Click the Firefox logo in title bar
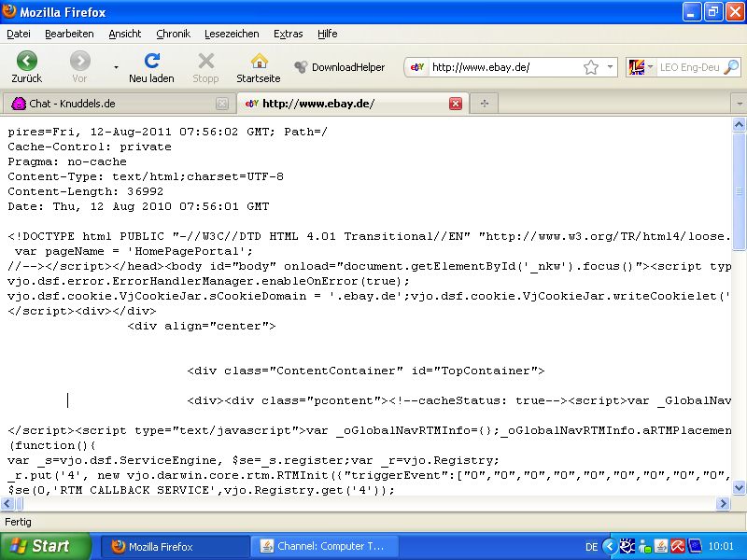The width and height of the screenshot is (747, 560). pyautogui.click(x=8, y=11)
